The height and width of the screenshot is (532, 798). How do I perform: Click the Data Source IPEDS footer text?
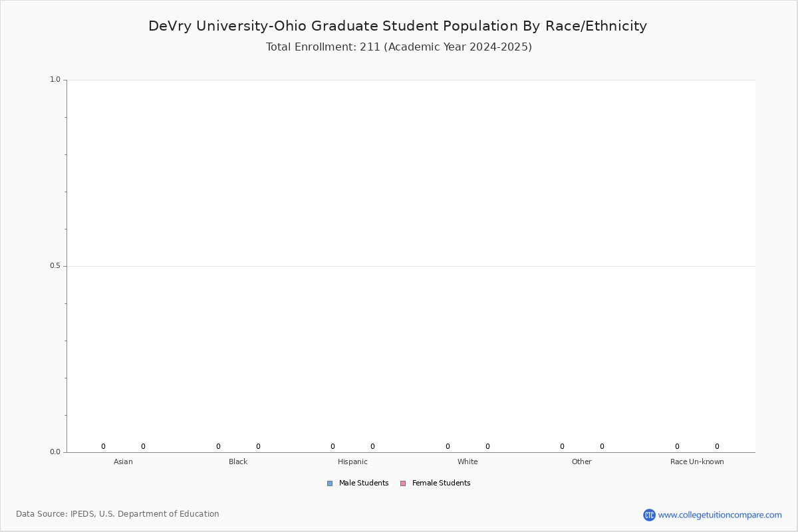pyautogui.click(x=118, y=514)
